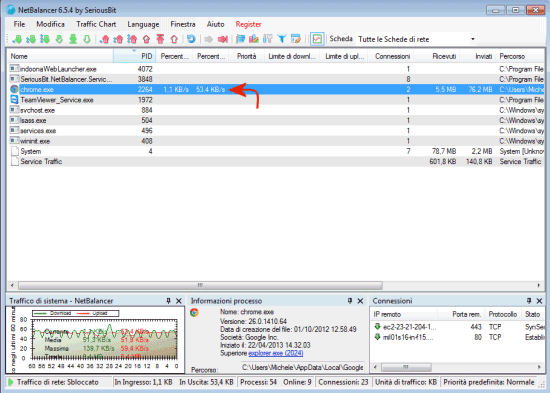This screenshot has height=393, width=550.
Task: Click the blue funnel filter icon
Action: click(x=282, y=39)
